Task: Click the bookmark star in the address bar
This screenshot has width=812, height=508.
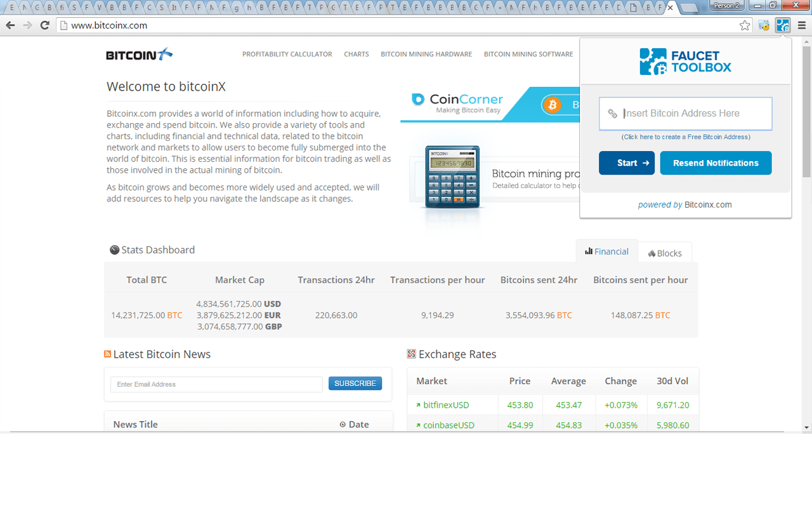Action: pyautogui.click(x=743, y=25)
